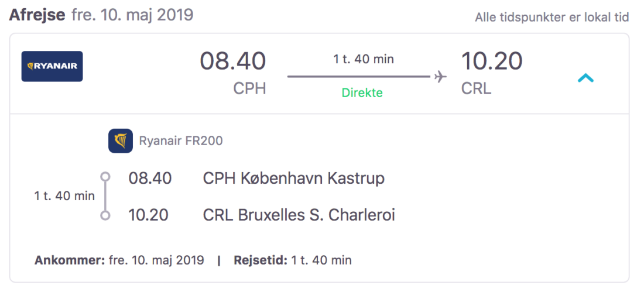This screenshot has width=644, height=292.
Task: Click the CRL airport code in summary
Action: pos(477,88)
